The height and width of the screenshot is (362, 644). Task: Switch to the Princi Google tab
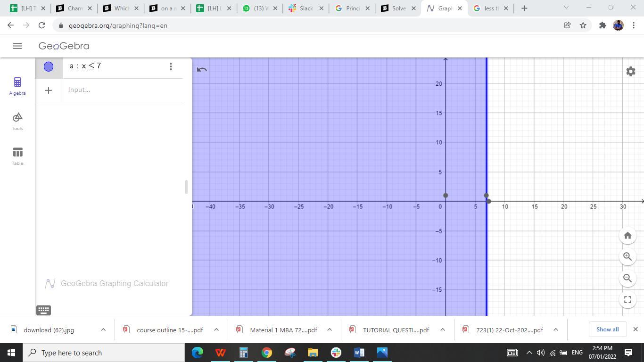click(353, 8)
